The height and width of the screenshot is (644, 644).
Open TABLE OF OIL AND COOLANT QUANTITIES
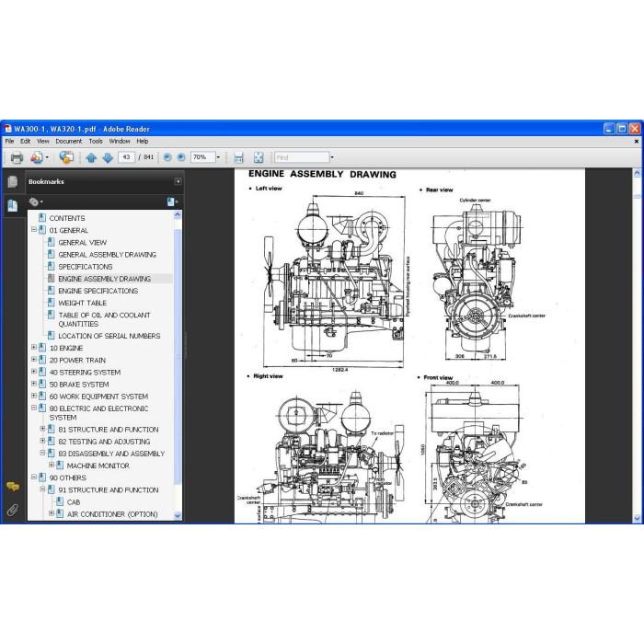(x=104, y=319)
